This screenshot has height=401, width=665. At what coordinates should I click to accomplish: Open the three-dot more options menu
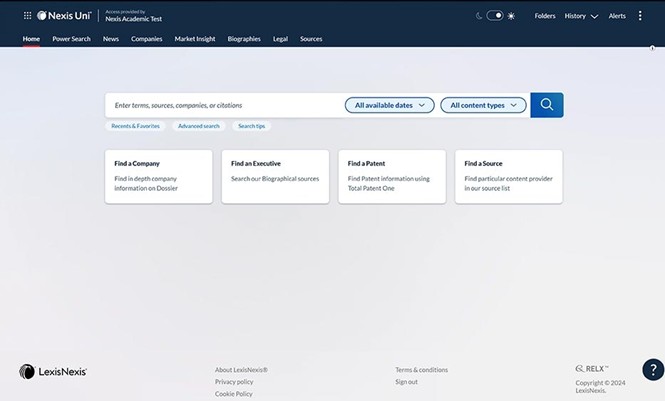(x=640, y=16)
